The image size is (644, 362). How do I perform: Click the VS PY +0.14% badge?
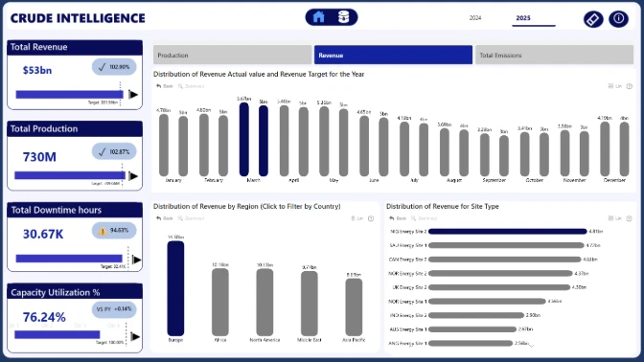coord(114,309)
